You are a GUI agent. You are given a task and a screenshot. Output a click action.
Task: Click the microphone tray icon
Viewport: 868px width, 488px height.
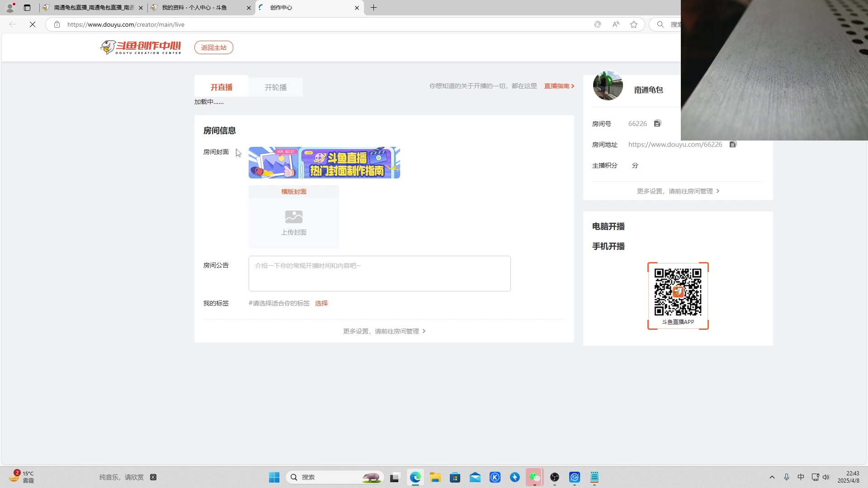point(787,477)
